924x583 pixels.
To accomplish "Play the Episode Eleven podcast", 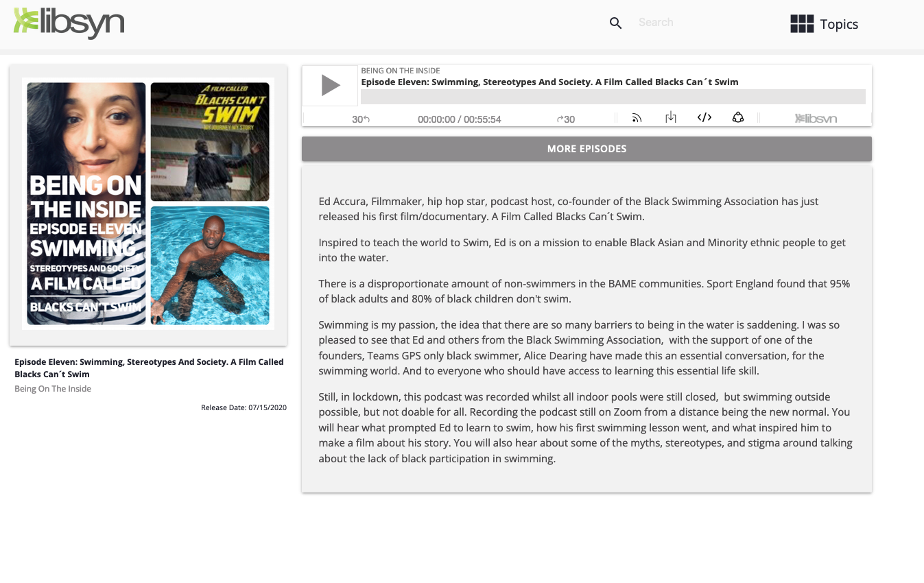I will pyautogui.click(x=330, y=86).
